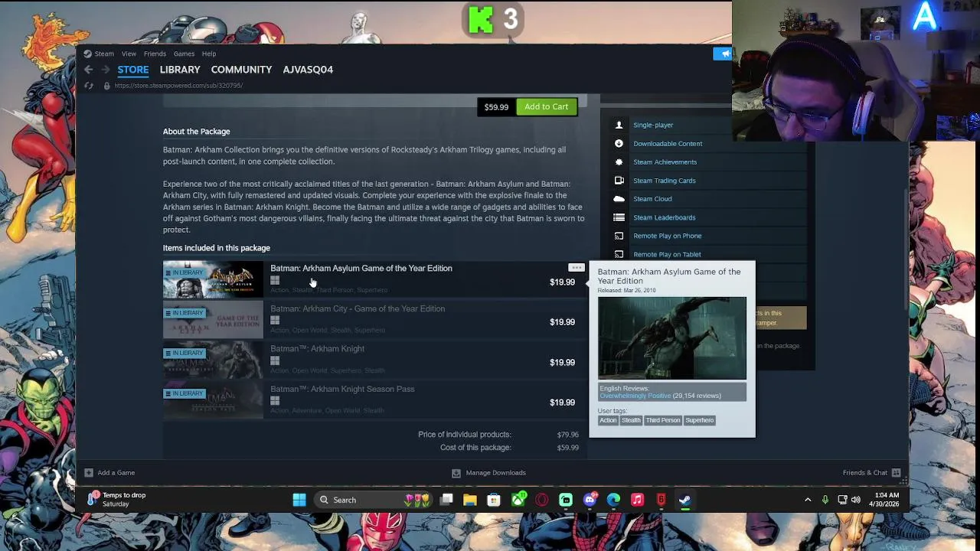
Task: Click the lock icon beside the URL
Action: coord(107,86)
